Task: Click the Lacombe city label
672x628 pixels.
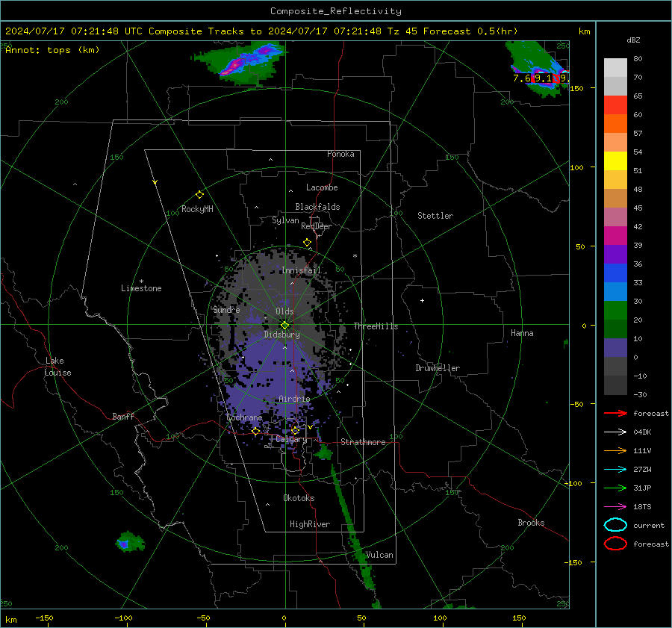Action: pyautogui.click(x=322, y=187)
